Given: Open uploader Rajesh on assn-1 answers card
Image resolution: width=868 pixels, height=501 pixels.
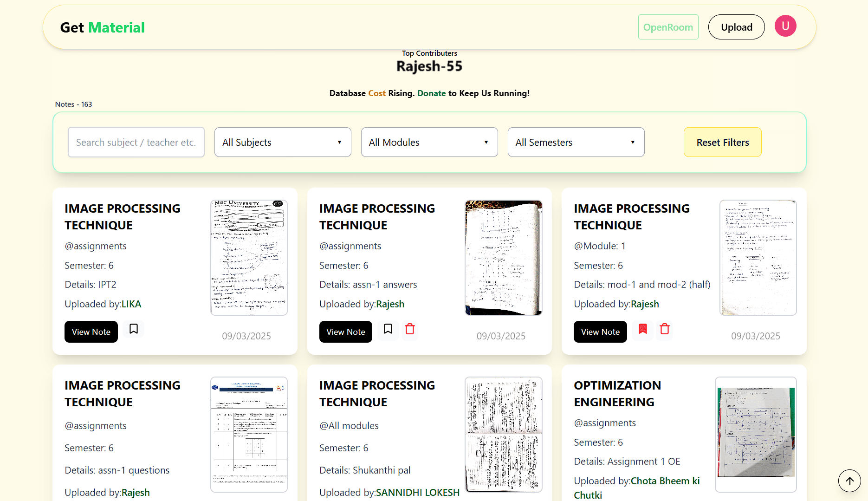Looking at the screenshot, I should point(390,304).
